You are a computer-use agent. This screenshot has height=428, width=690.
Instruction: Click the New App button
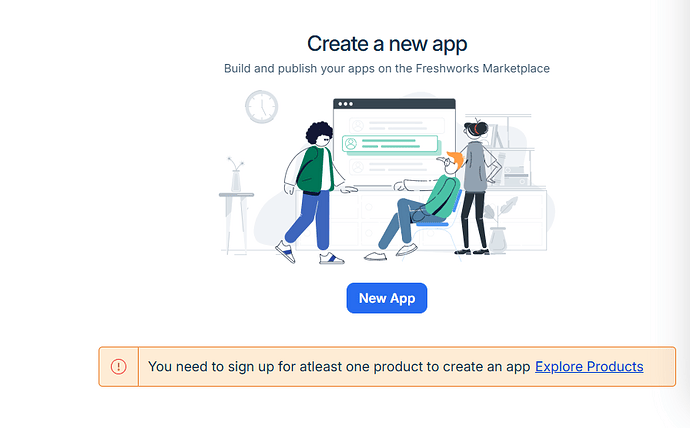click(386, 298)
